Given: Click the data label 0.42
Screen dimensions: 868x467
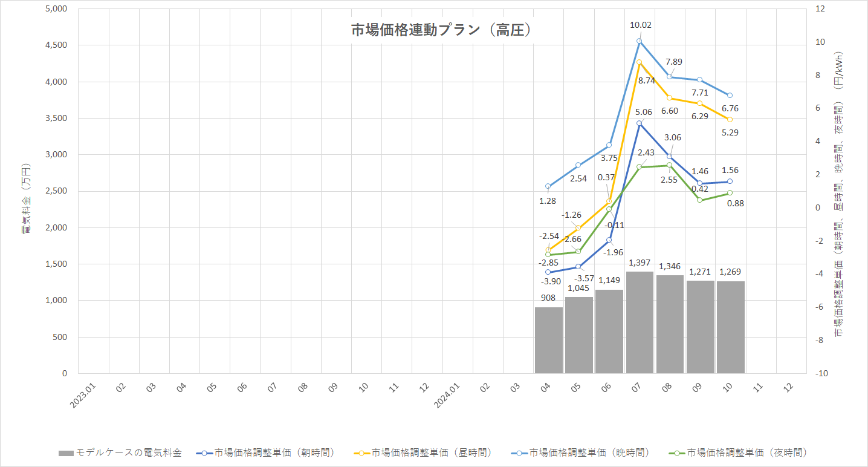Looking at the screenshot, I should pyautogui.click(x=699, y=188).
